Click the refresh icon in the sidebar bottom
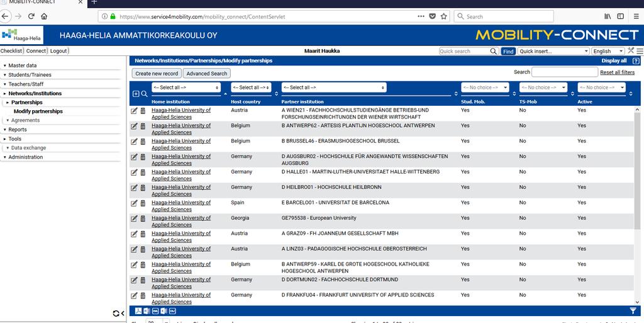This screenshot has width=644, height=323. (116, 314)
